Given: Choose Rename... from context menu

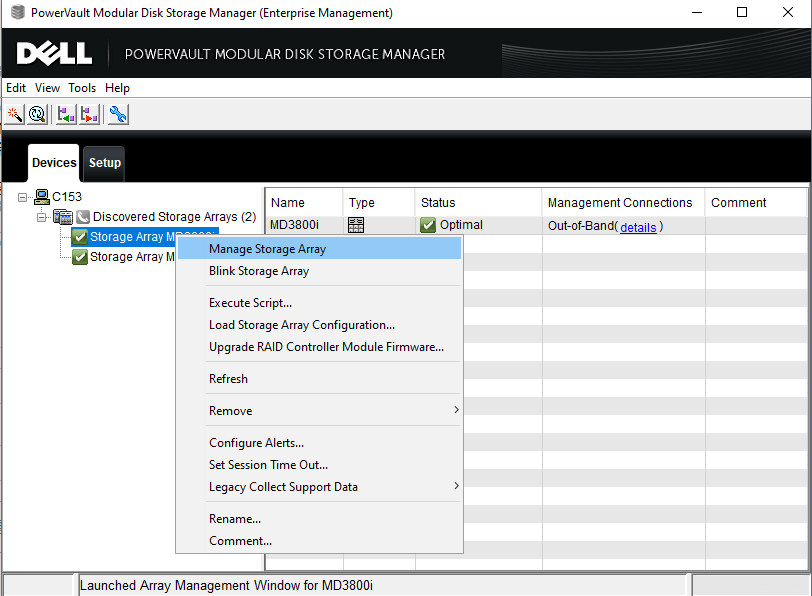Looking at the screenshot, I should 319,519.
